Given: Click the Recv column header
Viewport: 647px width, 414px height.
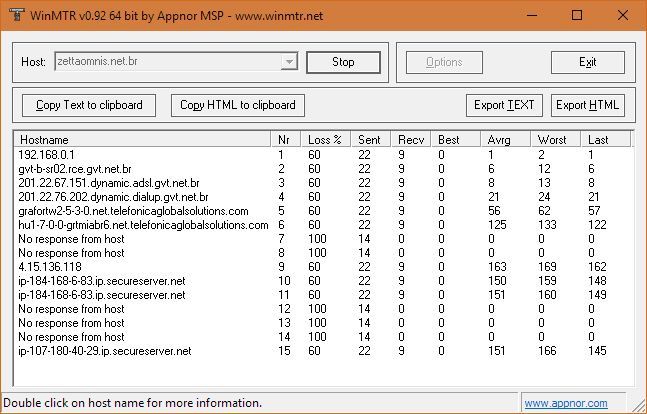Looking at the screenshot, I should [x=411, y=140].
